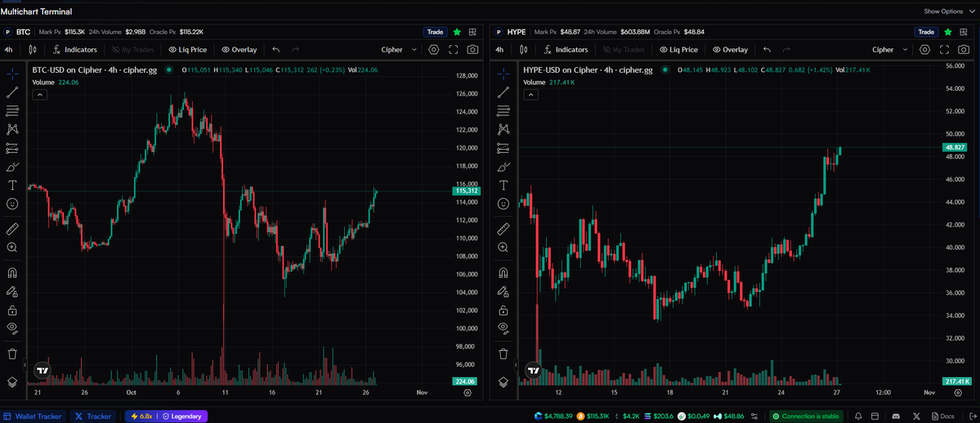Select the trend line tool on BTC chart
This screenshot has height=423, width=980.
click(12, 92)
